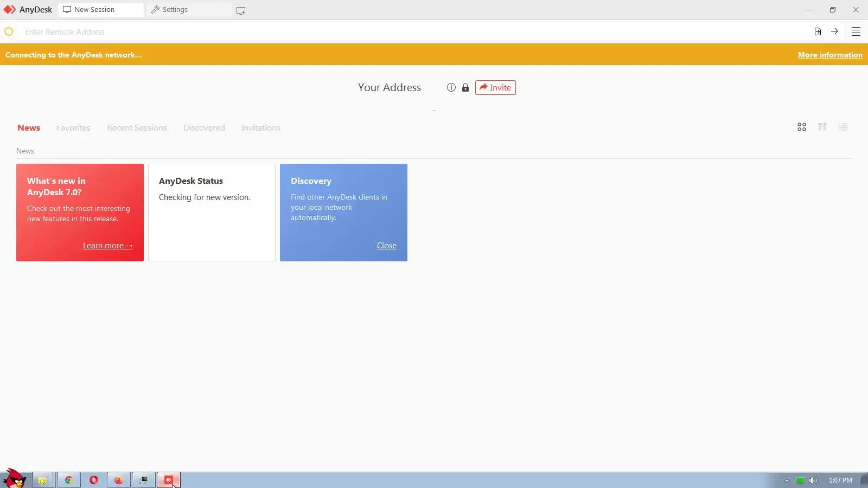
Task: Follow the More information link
Action: pos(830,55)
